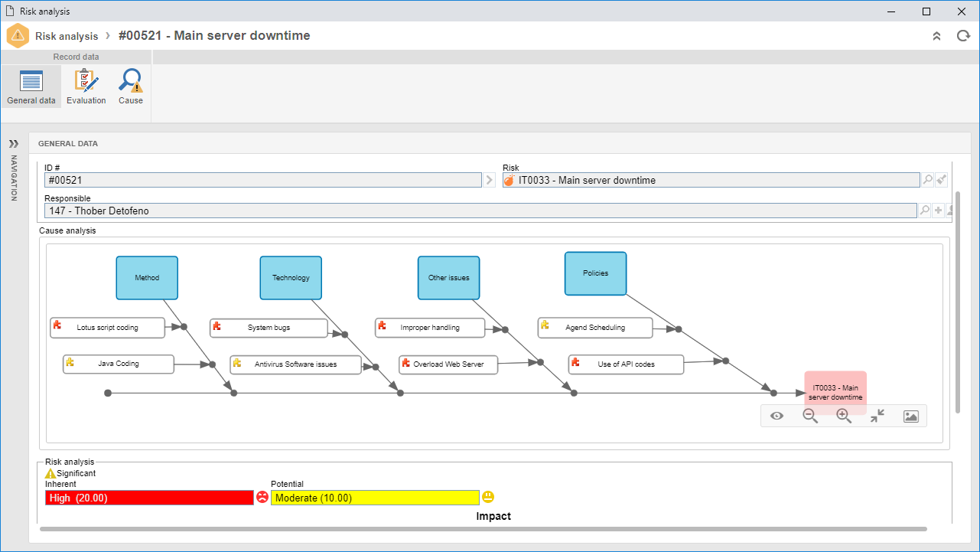The image size is (980, 552).
Task: Click the Potential Moderate (10.00) yellow bar
Action: point(375,498)
